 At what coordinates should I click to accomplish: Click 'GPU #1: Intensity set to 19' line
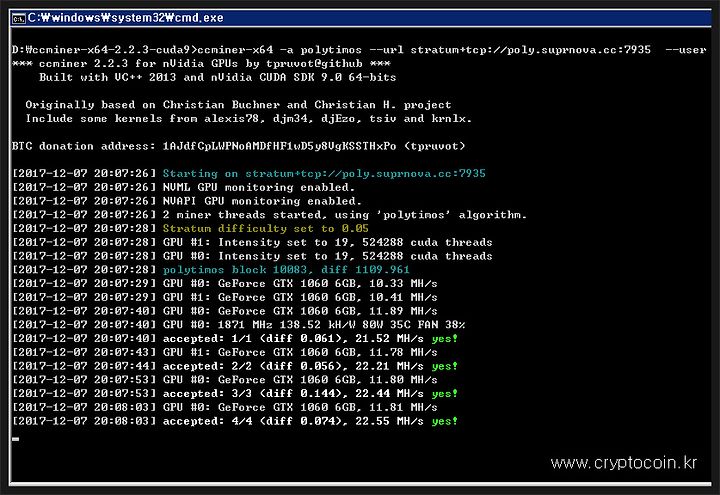[253, 242]
